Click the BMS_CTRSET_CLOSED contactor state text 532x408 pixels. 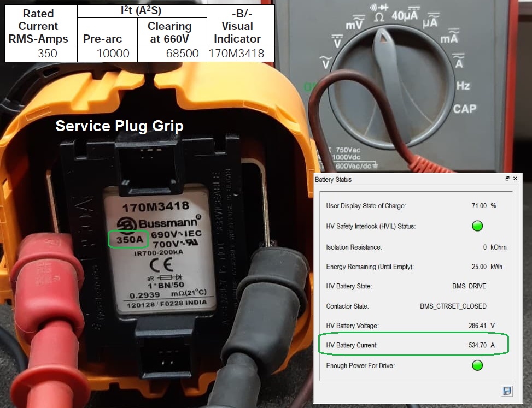pos(453,306)
